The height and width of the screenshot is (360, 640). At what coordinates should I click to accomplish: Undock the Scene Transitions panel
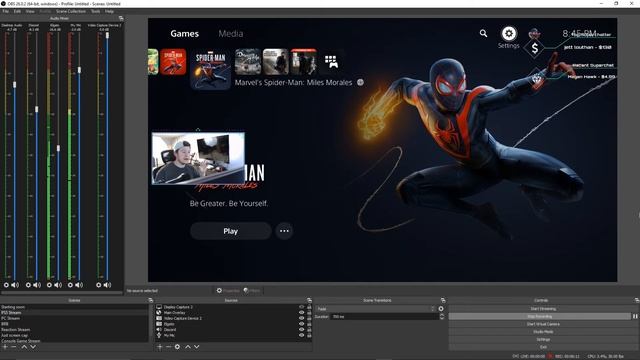443,300
